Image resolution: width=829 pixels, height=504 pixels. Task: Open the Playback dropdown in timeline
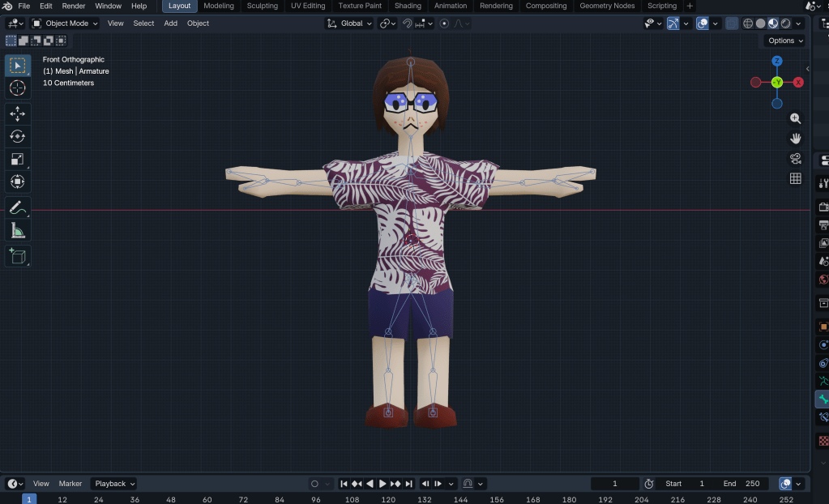113,484
